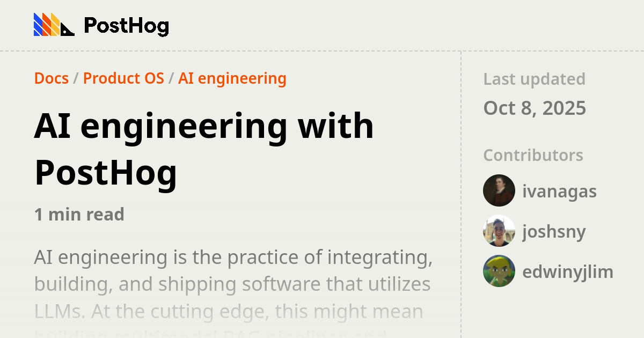Click the Contributors section heading
Screen dimensions: 644x338
coord(533,155)
